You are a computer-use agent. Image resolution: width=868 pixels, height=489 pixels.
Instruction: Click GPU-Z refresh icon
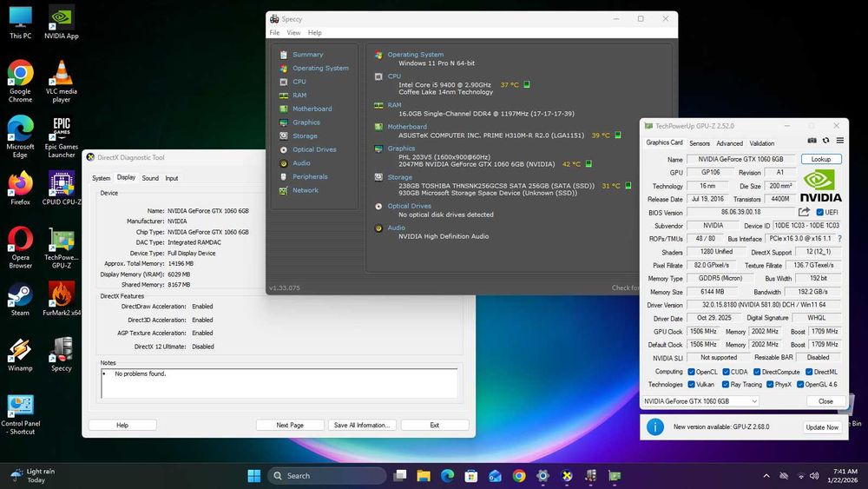tap(826, 141)
